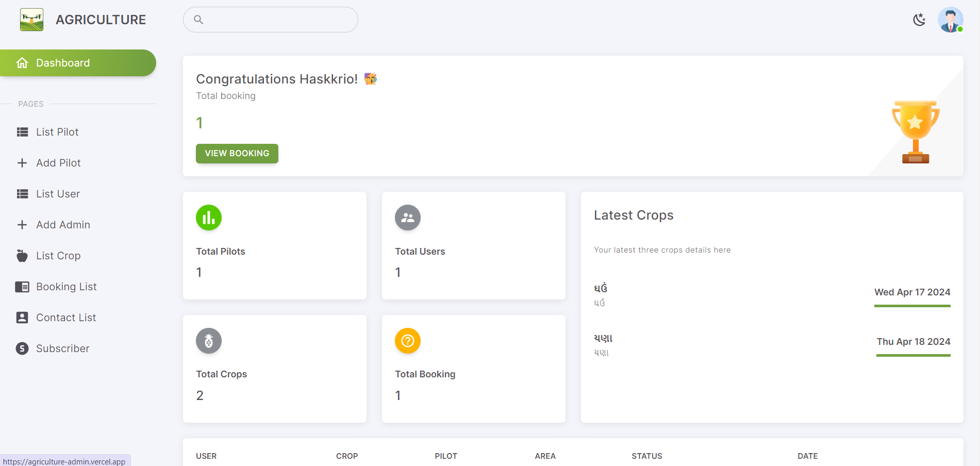Open the user profile avatar menu
This screenshot has height=466, width=980.
pyautogui.click(x=951, y=20)
